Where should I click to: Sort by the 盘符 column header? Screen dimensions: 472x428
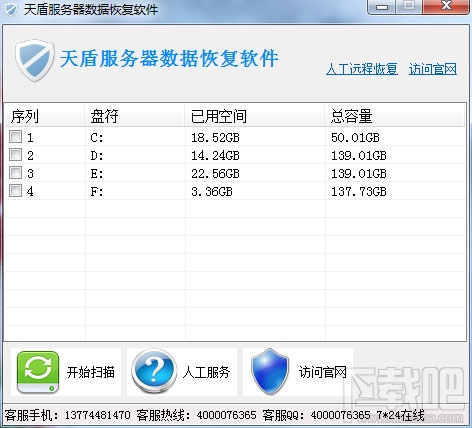pyautogui.click(x=135, y=116)
